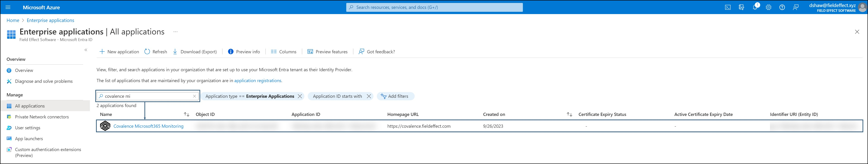Screen dimensions: 868x164
Task: Click the Covalence app logo icon
Action: tap(105, 126)
